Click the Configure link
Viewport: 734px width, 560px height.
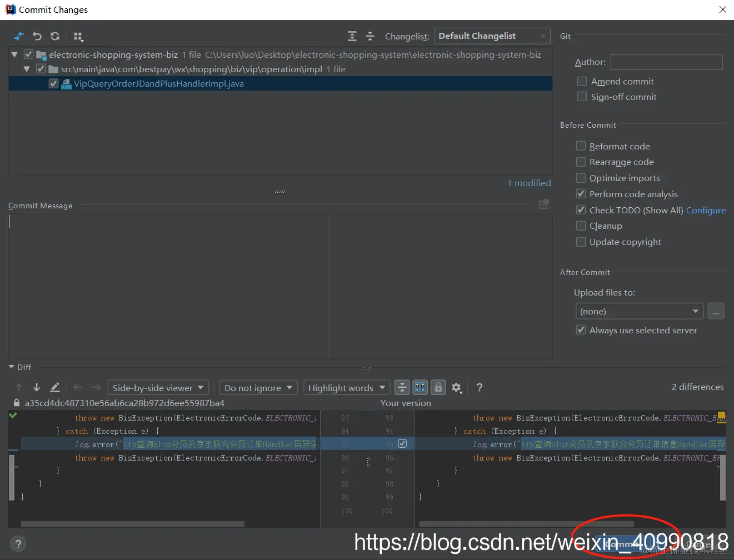[706, 210]
